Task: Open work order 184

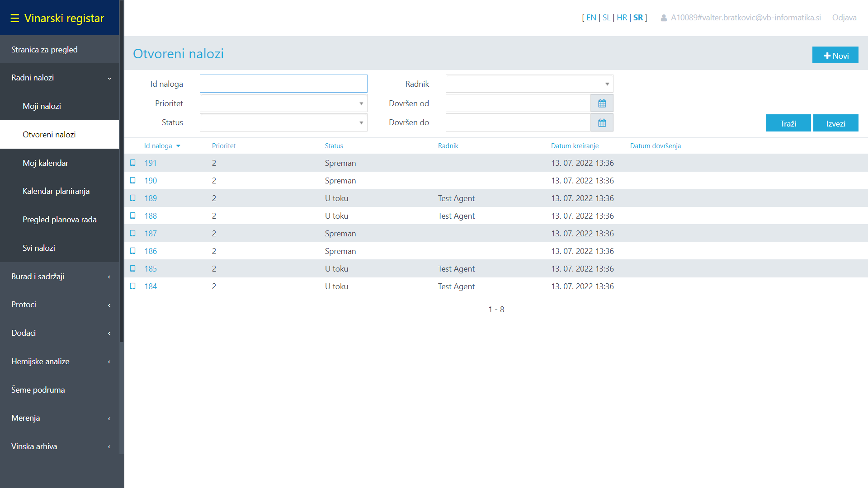Action: coord(151,286)
